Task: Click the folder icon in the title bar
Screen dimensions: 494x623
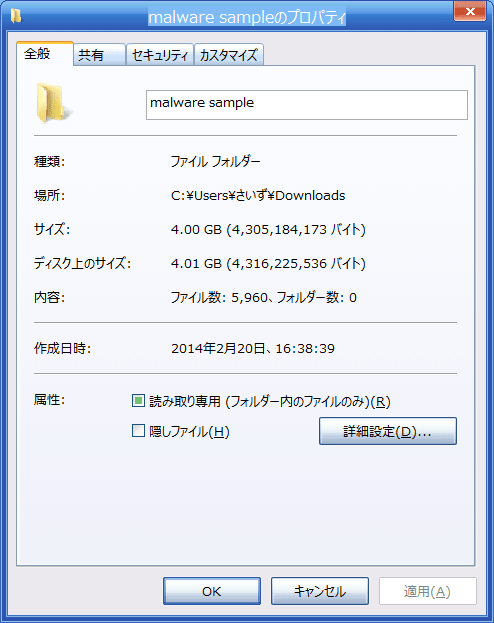Action: point(16,16)
